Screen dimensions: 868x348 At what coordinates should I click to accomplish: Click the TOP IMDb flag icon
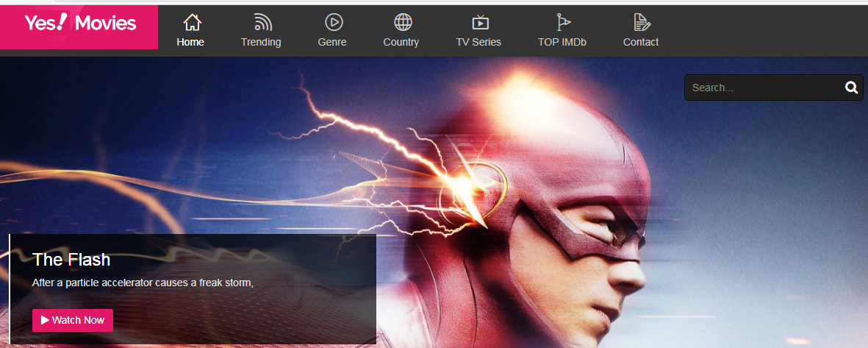(x=563, y=22)
